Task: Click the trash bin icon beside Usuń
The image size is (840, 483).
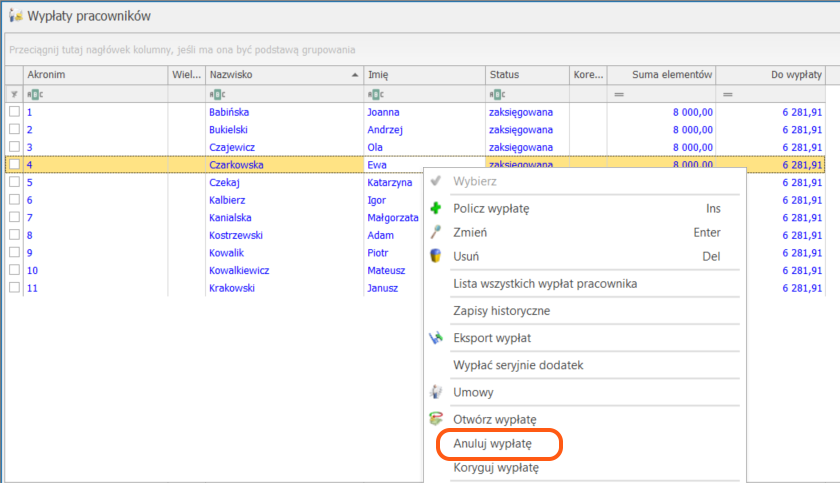Action: point(436,256)
